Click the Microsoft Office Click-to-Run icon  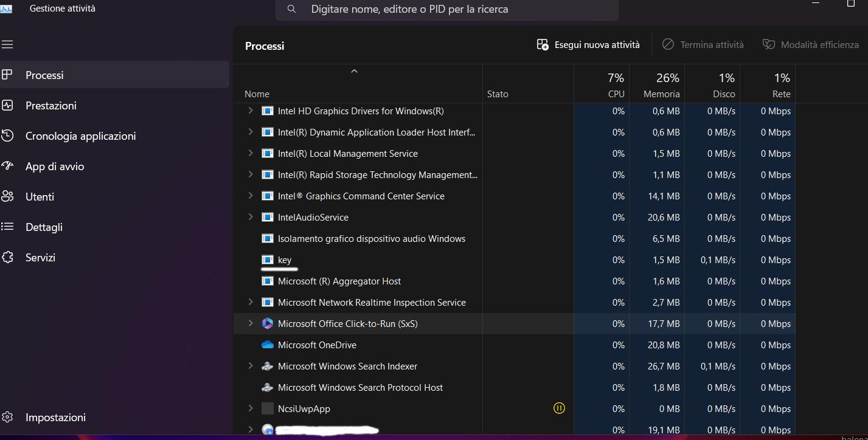268,323
